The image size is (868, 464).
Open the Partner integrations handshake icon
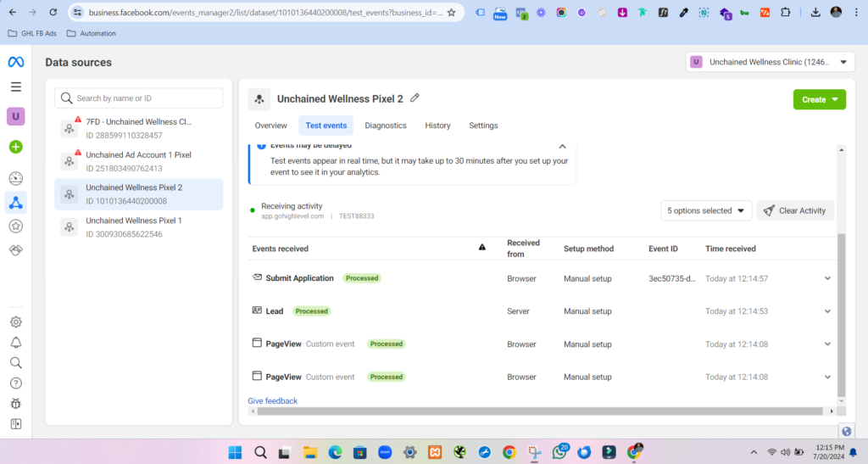click(15, 250)
